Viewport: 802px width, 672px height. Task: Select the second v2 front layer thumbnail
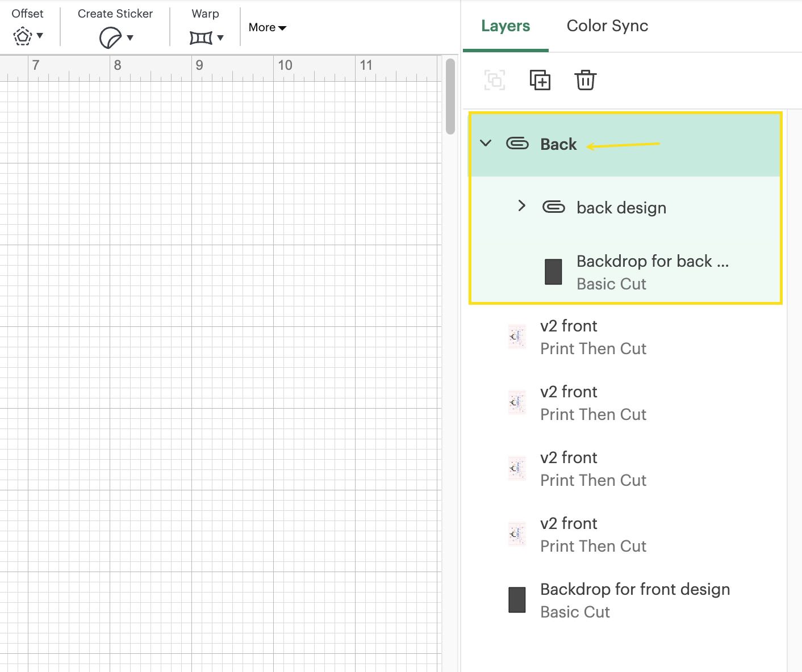click(517, 402)
